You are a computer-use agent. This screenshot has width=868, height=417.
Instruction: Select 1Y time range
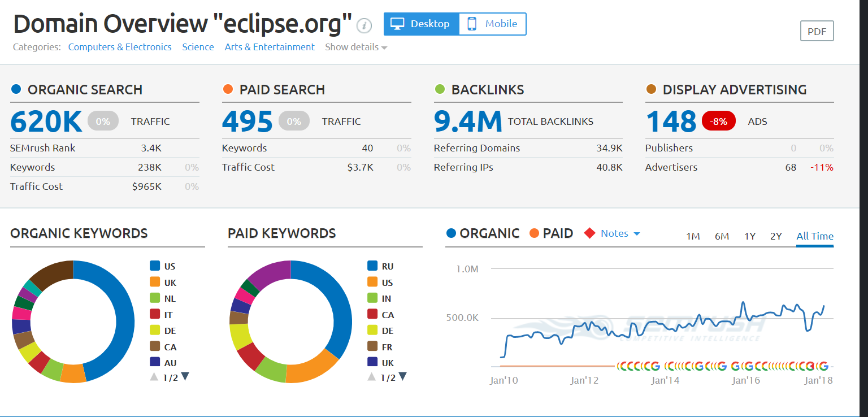point(750,236)
